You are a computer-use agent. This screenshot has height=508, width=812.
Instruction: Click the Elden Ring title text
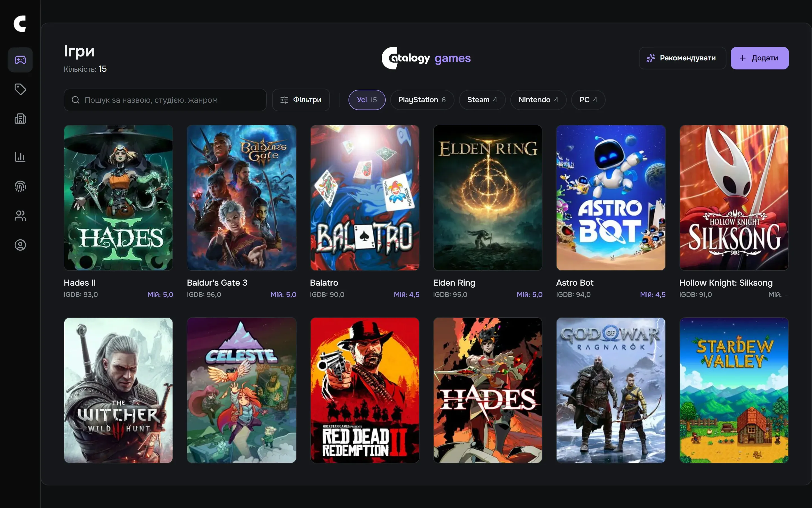[454, 283]
